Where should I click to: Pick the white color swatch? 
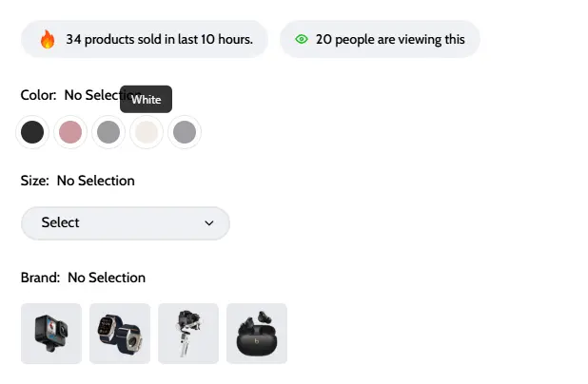click(147, 132)
